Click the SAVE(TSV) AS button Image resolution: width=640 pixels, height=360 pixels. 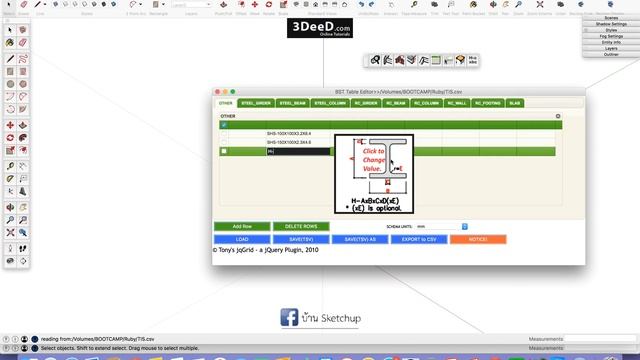pos(360,239)
